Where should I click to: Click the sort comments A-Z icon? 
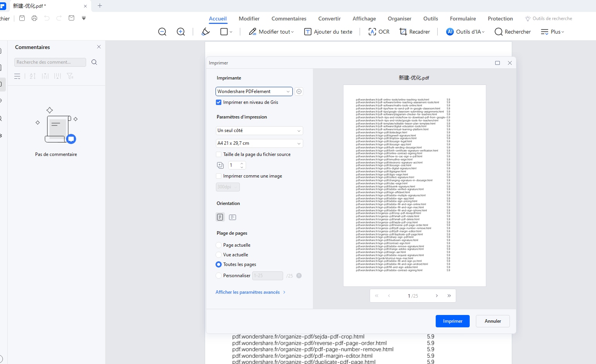32,76
